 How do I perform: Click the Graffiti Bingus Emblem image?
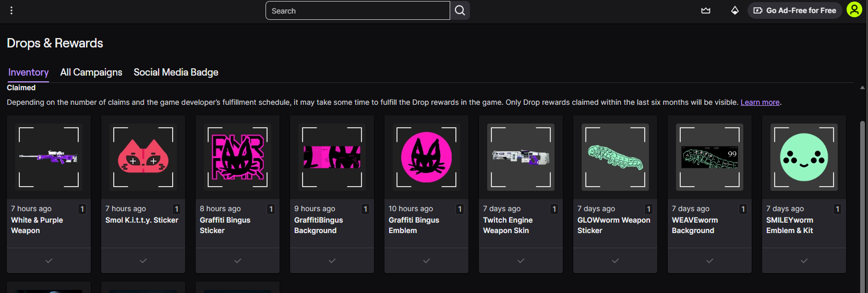(426, 157)
